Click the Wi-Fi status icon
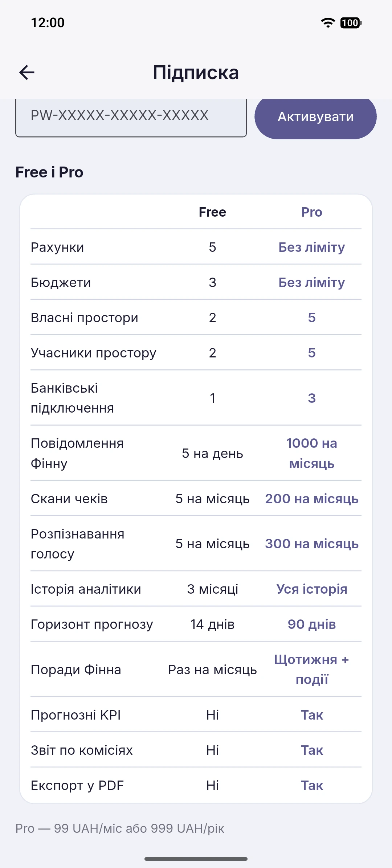The image size is (392, 868). (x=328, y=23)
